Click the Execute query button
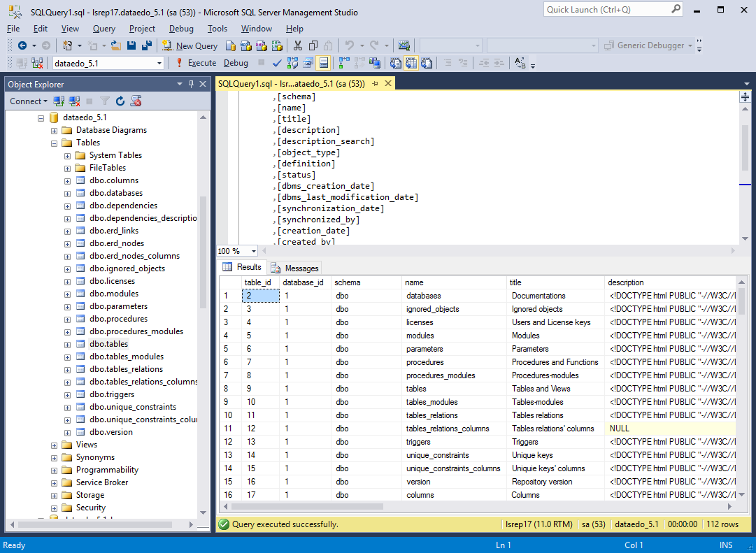Viewport: 756px width, 553px height. [196, 63]
